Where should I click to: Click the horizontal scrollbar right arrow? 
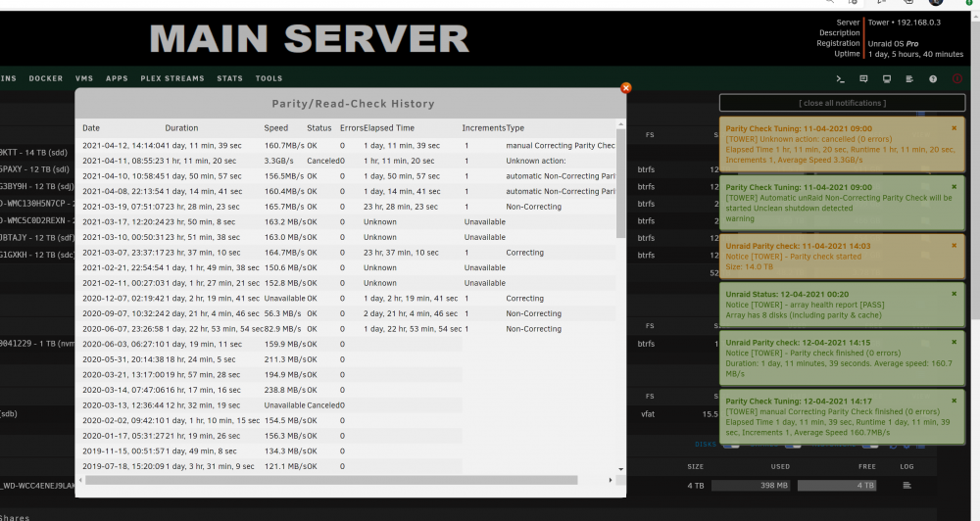(610, 481)
